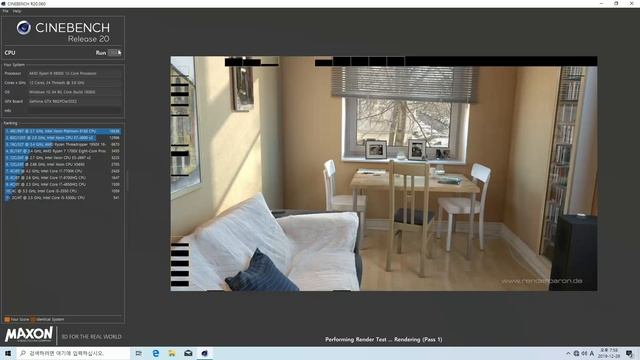Viewport: 640px width, 360px height.
Task: Click the Identical System legend swatch
Action: [x=33, y=320]
